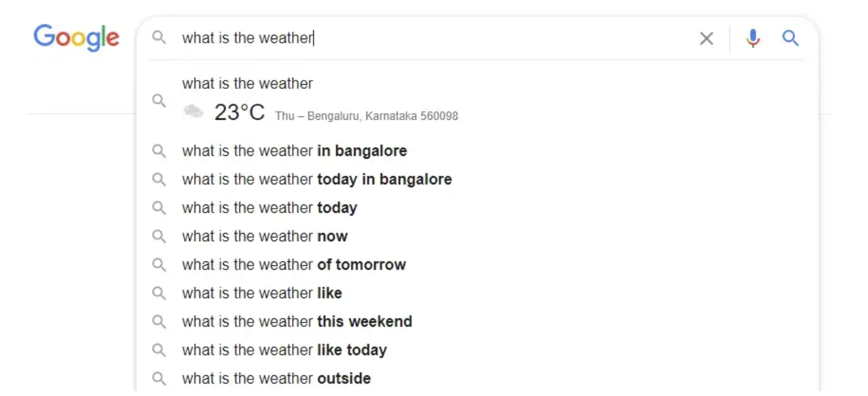Click the Google logo
The height and width of the screenshot is (396, 868).
click(x=76, y=38)
